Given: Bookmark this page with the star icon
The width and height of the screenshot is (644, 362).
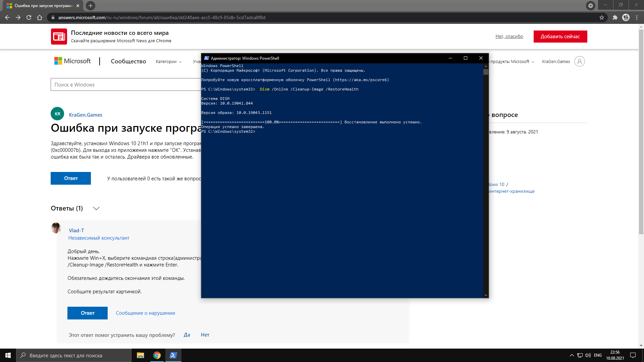Looking at the screenshot, I should click(x=602, y=17).
